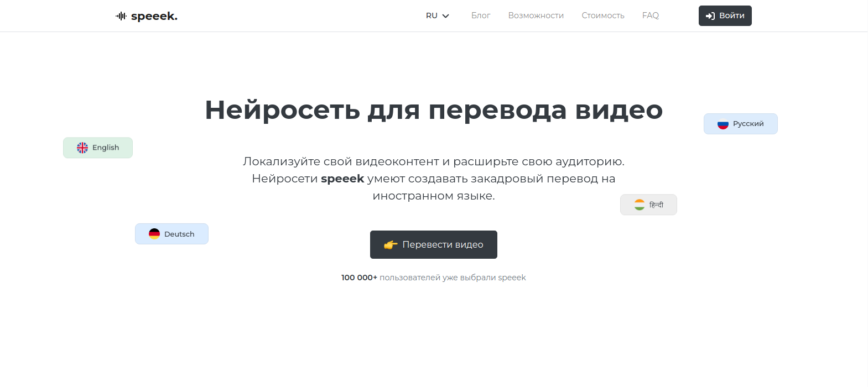Click the heading Нейросеть для перевода видео
Screen dimensions: 868x387
(x=434, y=109)
